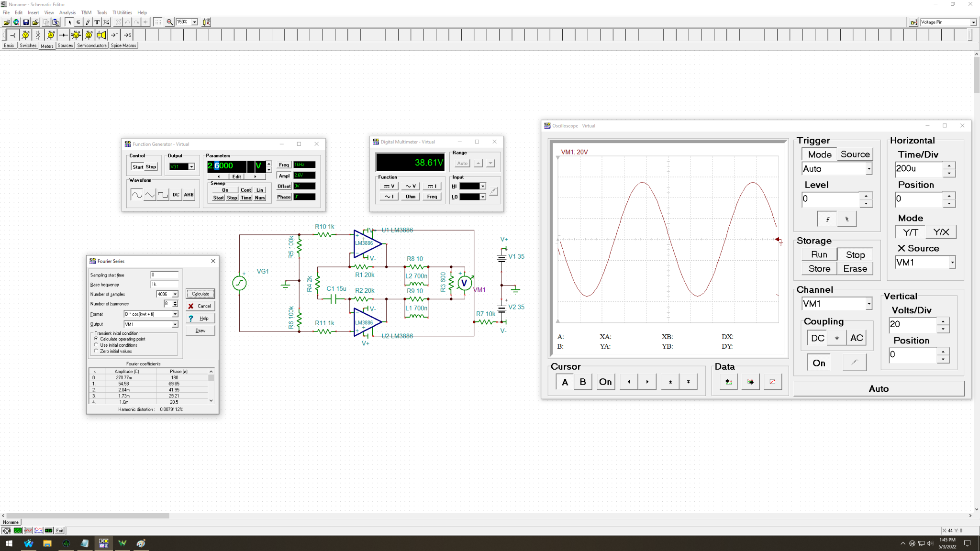Viewport: 980px width, 551px height.
Task: Decrease Volts/Div with down arrow
Action: 943,329
